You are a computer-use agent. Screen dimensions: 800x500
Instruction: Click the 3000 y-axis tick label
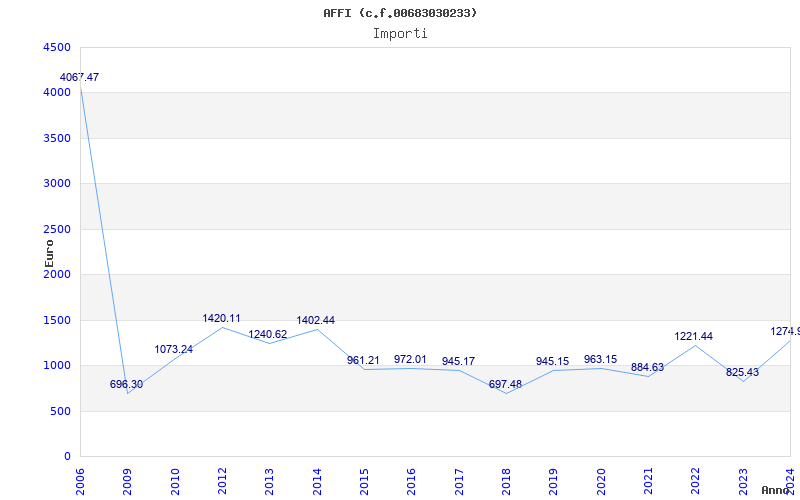click(57, 184)
